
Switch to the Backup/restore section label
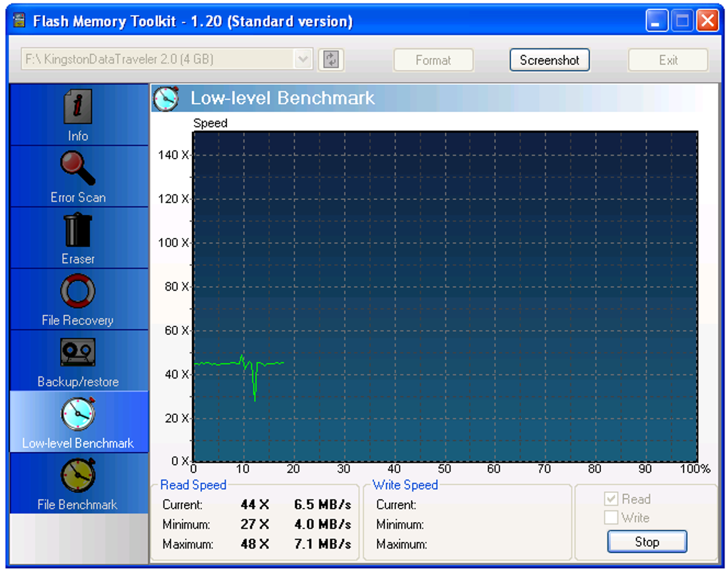[x=78, y=381]
